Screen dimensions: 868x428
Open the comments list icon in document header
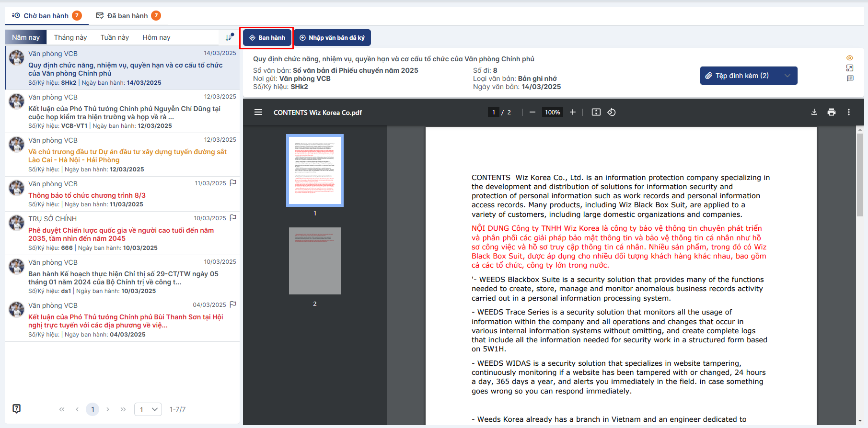click(x=850, y=78)
